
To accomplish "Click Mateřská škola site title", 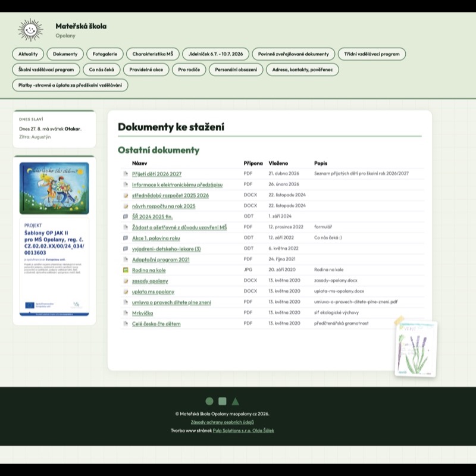I will tap(81, 26).
